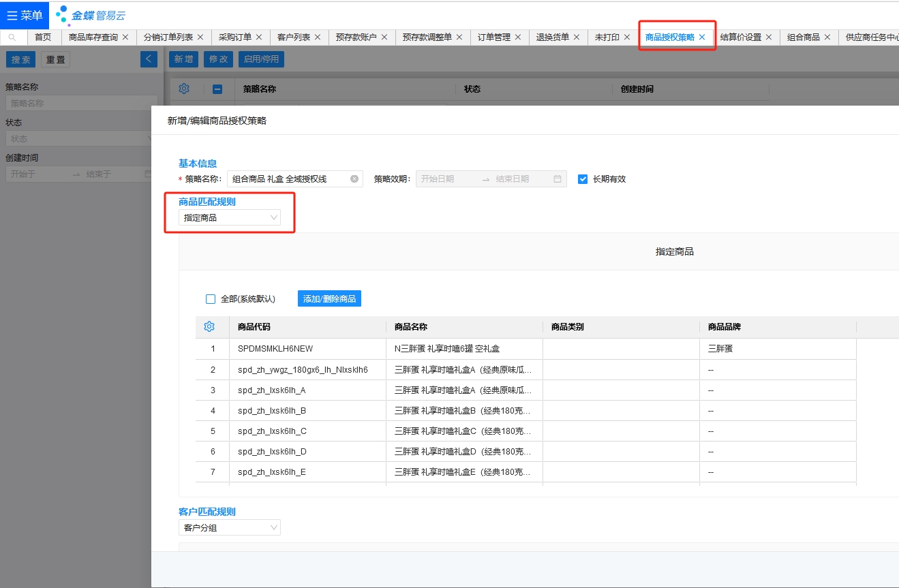Click the 添加/删除商品 button
This screenshot has width=899, height=588.
tap(329, 298)
